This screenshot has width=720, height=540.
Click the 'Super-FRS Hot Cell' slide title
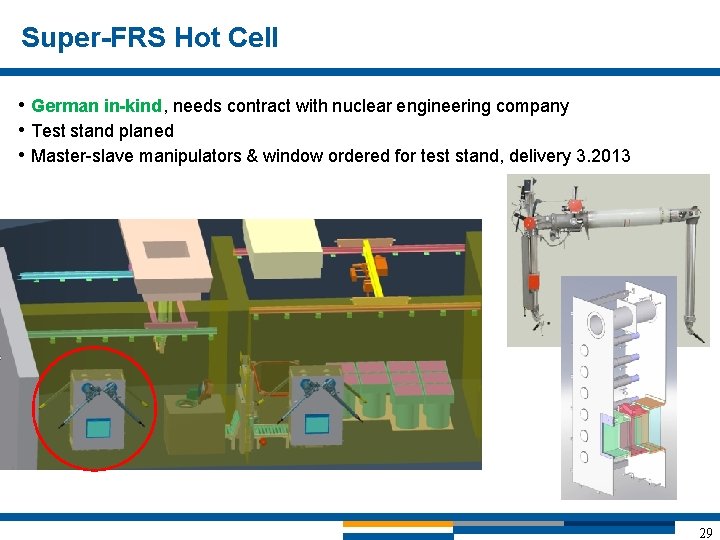pyautogui.click(x=150, y=37)
